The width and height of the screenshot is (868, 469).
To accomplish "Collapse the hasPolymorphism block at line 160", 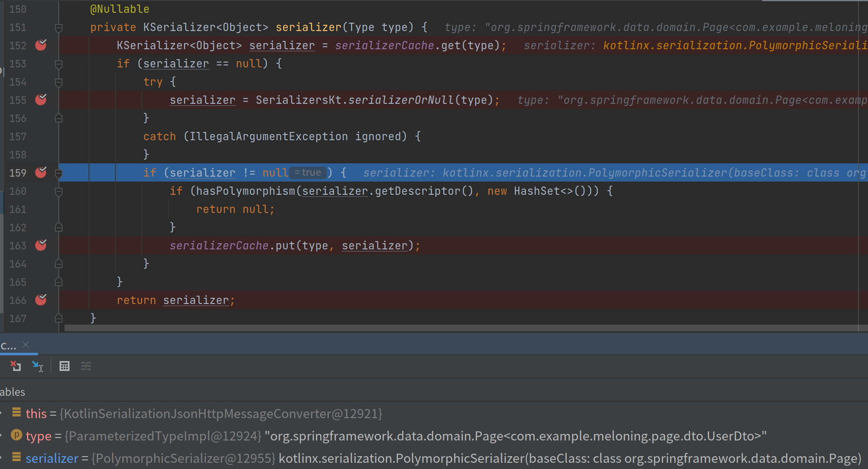I will click(59, 191).
